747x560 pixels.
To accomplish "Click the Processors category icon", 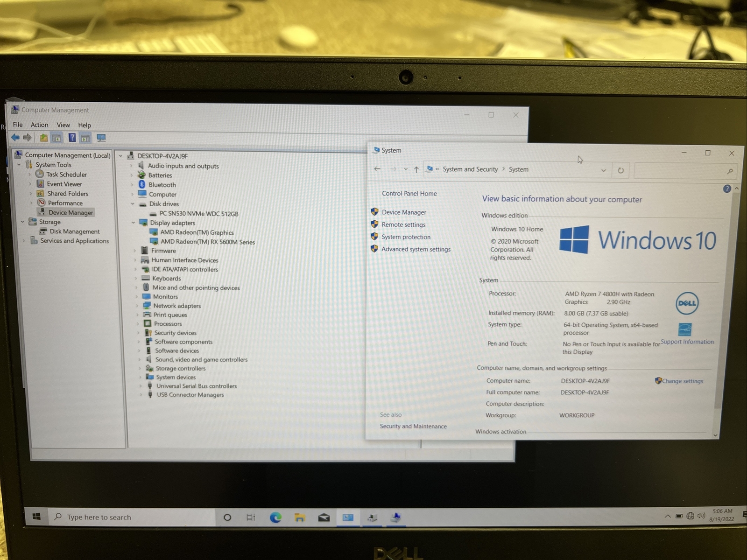I will [x=148, y=323].
